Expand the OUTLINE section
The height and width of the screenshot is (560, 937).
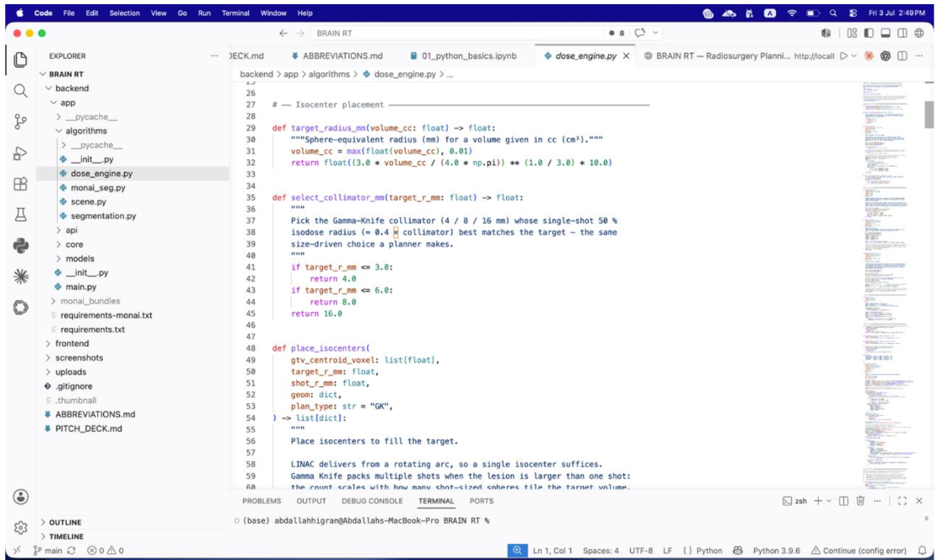[65, 522]
